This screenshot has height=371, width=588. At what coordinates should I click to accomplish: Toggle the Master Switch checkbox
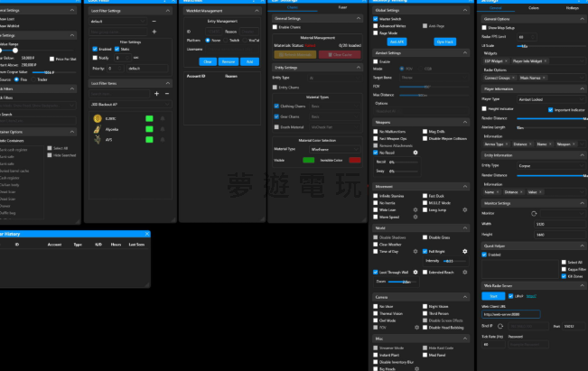(x=377, y=18)
